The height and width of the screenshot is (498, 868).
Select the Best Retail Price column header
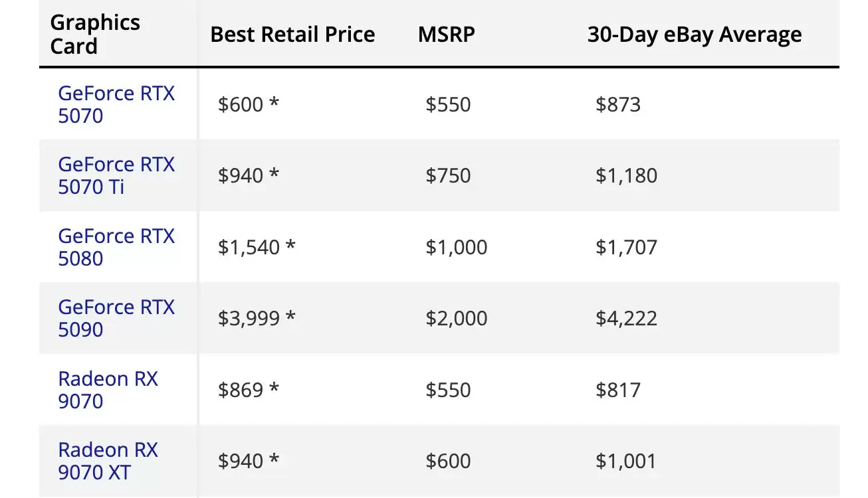pos(292,35)
